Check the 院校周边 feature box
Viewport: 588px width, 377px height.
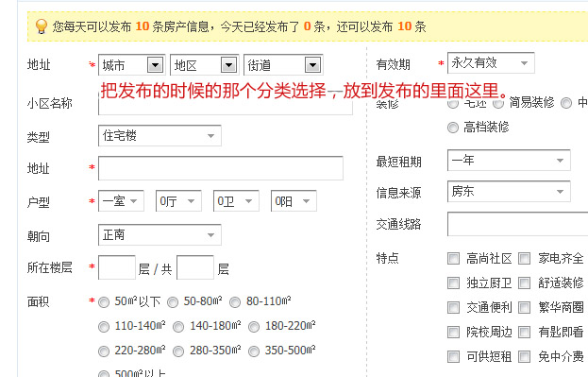click(x=453, y=332)
